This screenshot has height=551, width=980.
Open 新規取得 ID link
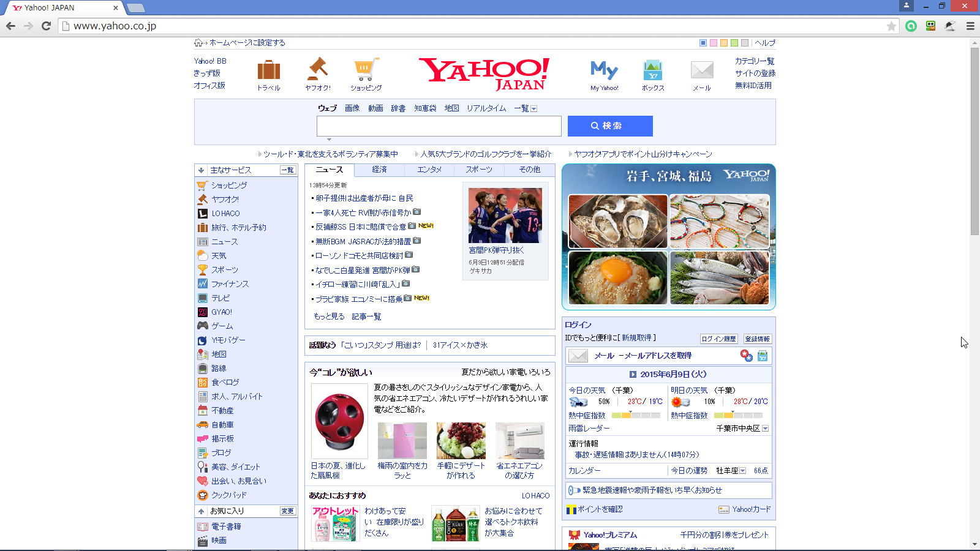[636, 338]
